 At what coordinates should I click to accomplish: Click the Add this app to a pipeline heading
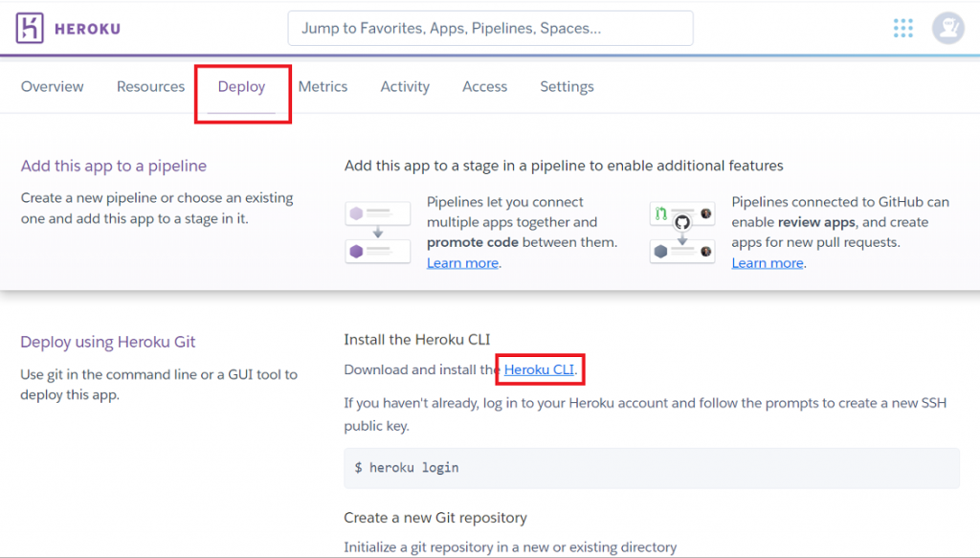(x=113, y=166)
